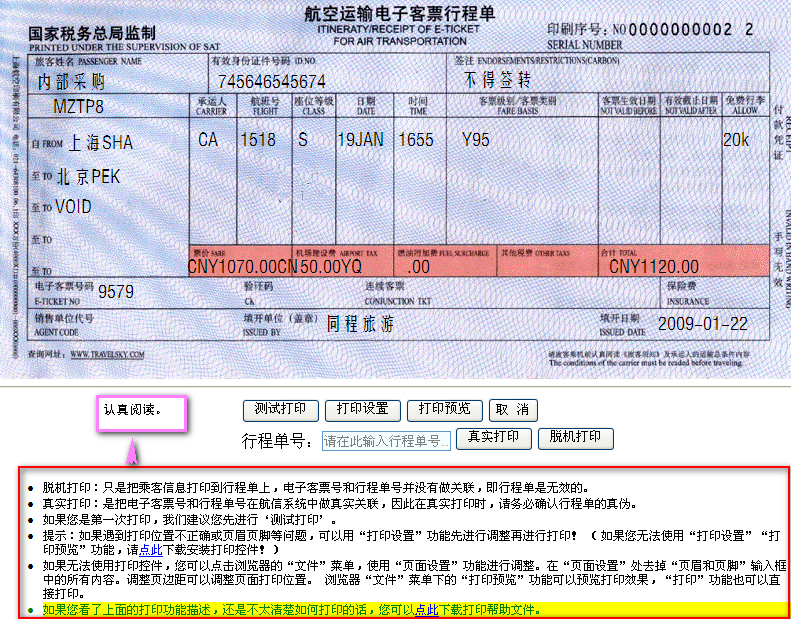This screenshot has width=791, height=619.
Task: Click 点此 link to download print help file
Action: (x=427, y=610)
